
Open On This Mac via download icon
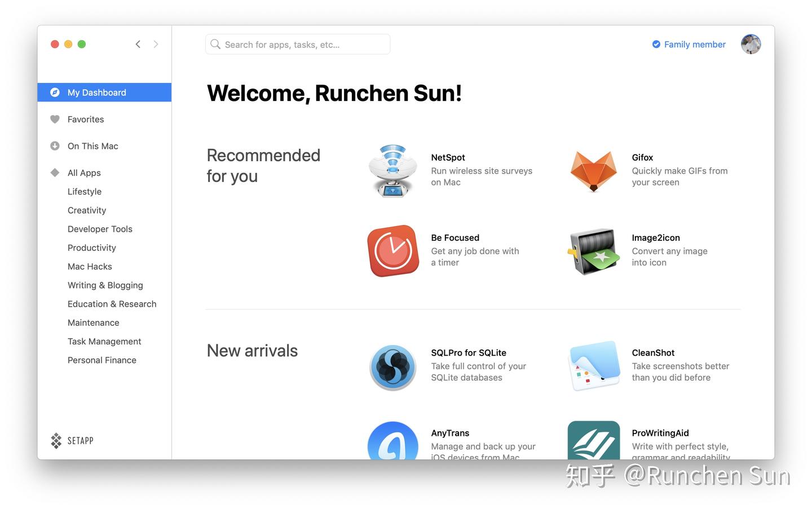point(55,145)
